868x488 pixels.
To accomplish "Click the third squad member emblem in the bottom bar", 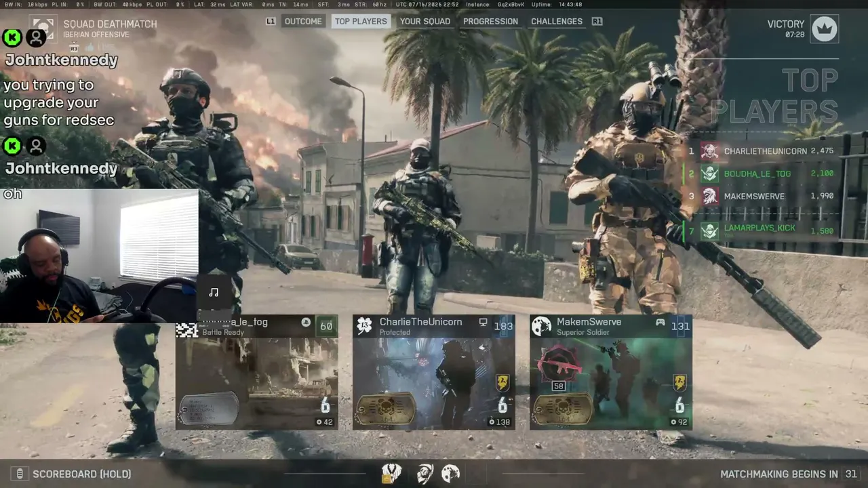I will coord(450,473).
